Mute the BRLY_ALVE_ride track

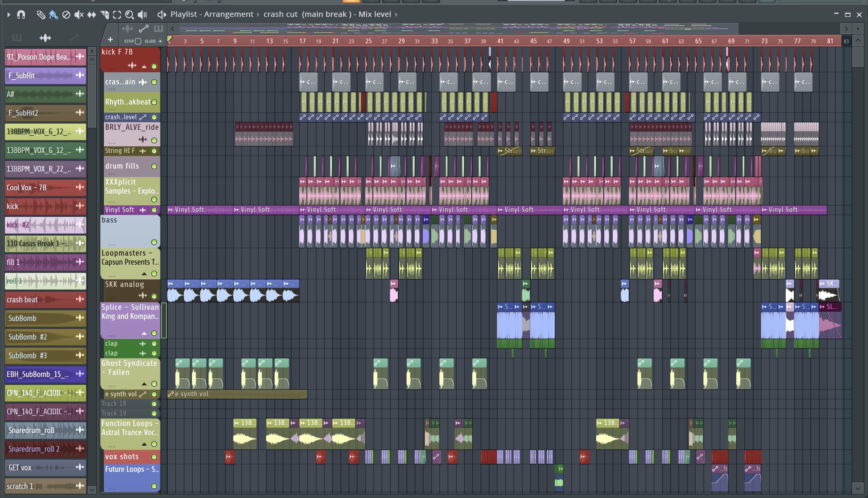pyautogui.click(x=154, y=140)
